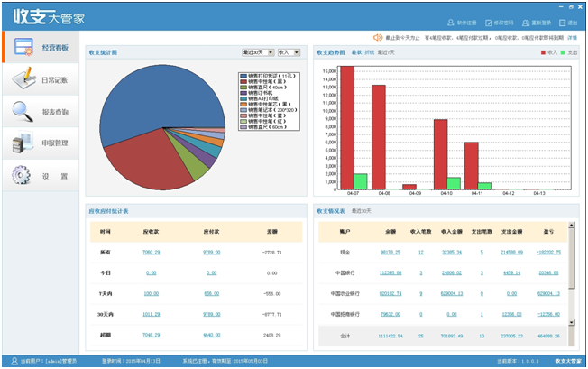Toggle the red 收入 legend marker
The height and width of the screenshot is (369, 588).
coord(542,53)
